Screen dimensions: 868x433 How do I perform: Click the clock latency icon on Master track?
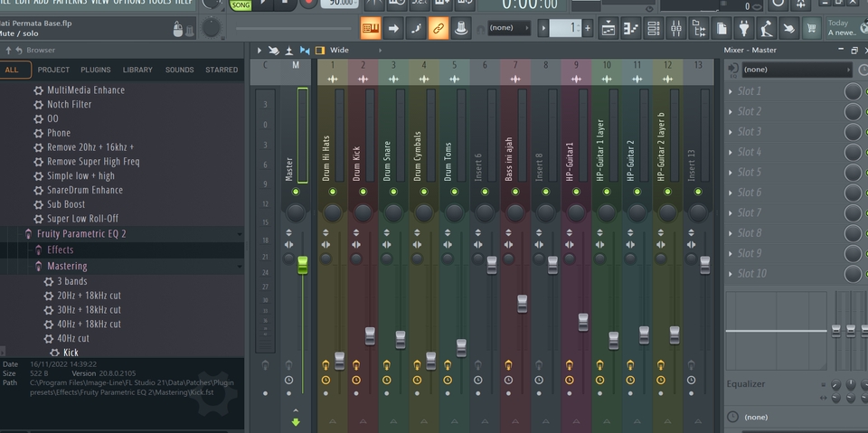click(x=288, y=381)
